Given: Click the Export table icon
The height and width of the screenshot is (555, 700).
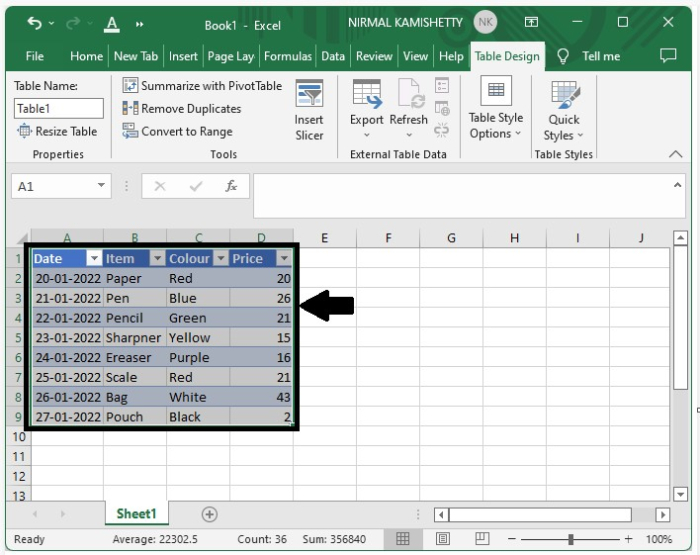Looking at the screenshot, I should tap(367, 94).
